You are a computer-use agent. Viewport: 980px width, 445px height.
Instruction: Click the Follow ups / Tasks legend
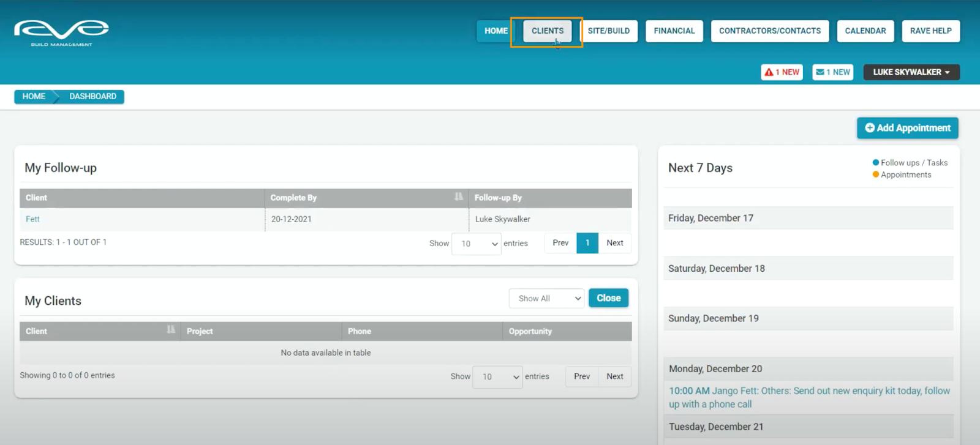[x=910, y=163]
